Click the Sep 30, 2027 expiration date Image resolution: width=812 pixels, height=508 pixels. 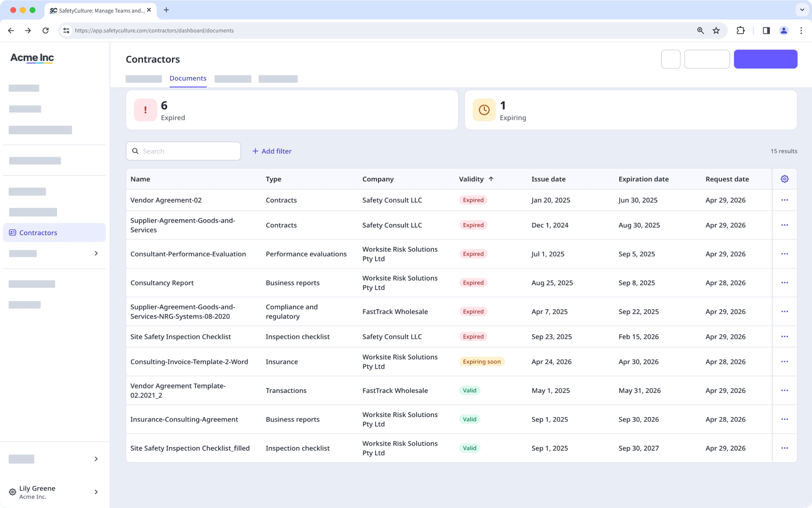coord(638,448)
